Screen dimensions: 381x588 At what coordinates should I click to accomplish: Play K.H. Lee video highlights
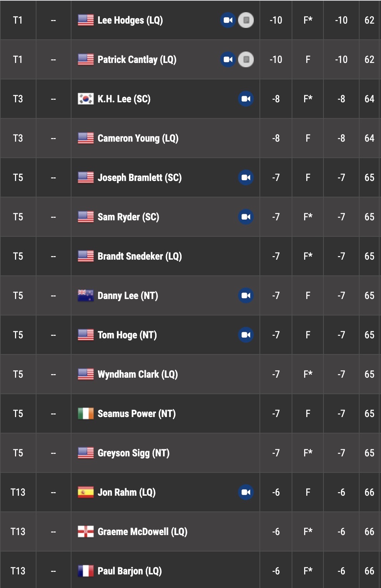[246, 99]
